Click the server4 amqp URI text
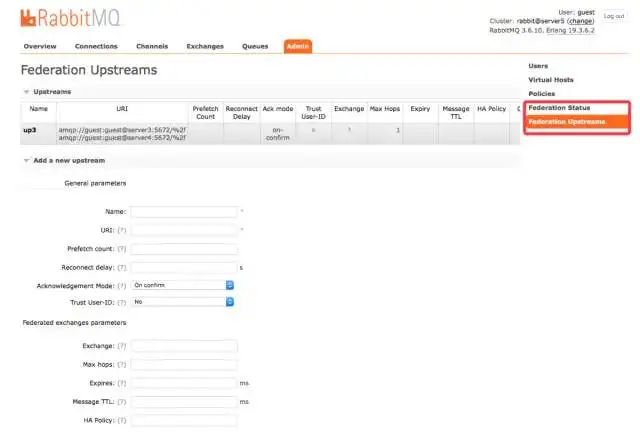Image resolution: width=640 pixels, height=437 pixels. click(122, 138)
